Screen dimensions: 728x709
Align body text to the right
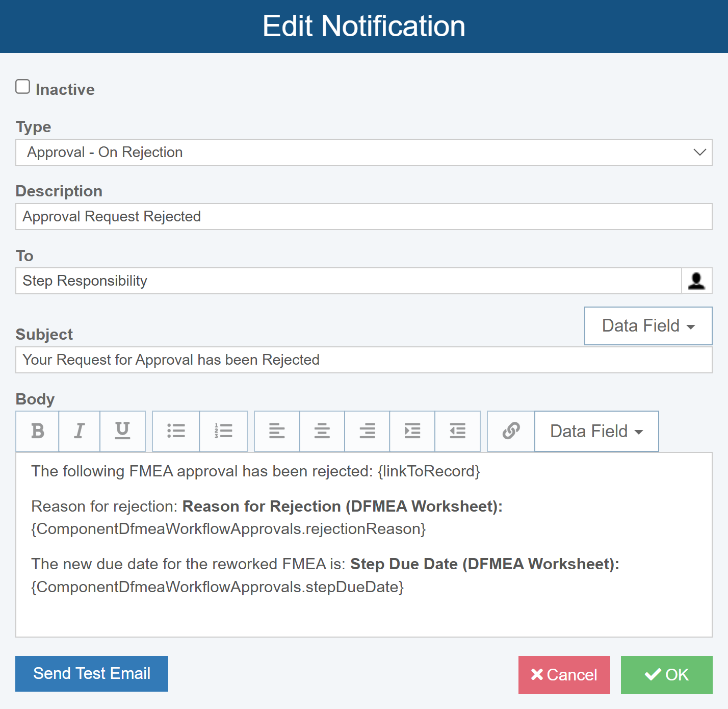pos(367,431)
